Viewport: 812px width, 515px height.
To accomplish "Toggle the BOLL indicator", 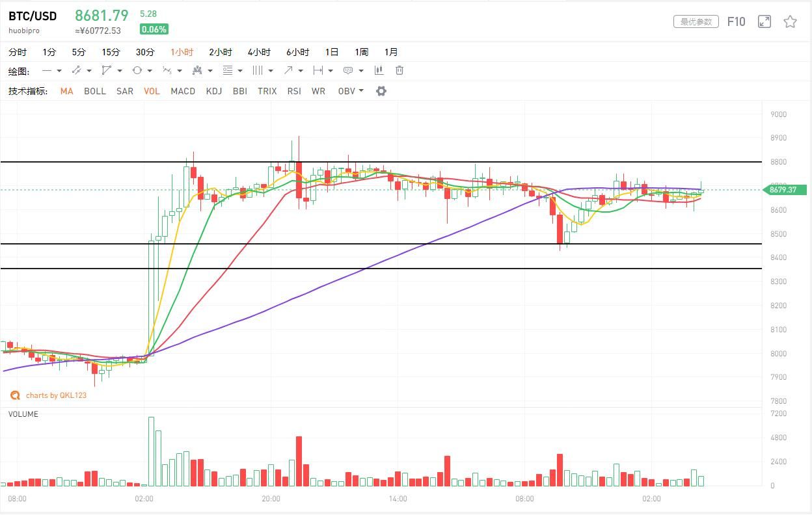I will click(x=95, y=91).
